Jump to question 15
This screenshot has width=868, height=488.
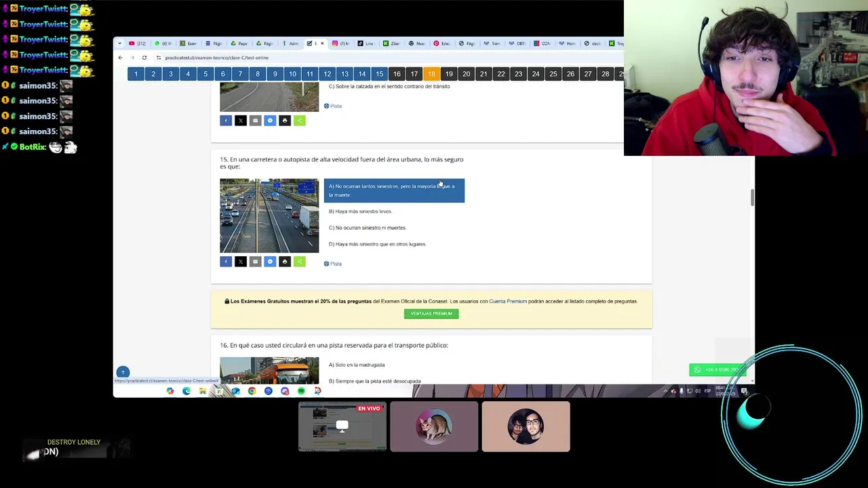[x=379, y=74]
